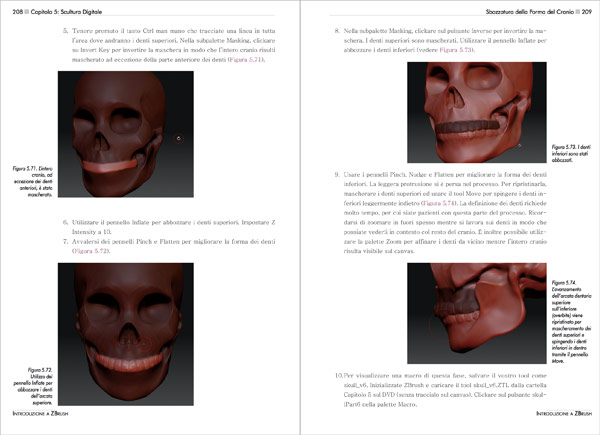Click the header 'Sbozzatura della Forma del Cranio 209'
Image resolution: width=600 pixels, height=435 pixels.
pos(539,12)
